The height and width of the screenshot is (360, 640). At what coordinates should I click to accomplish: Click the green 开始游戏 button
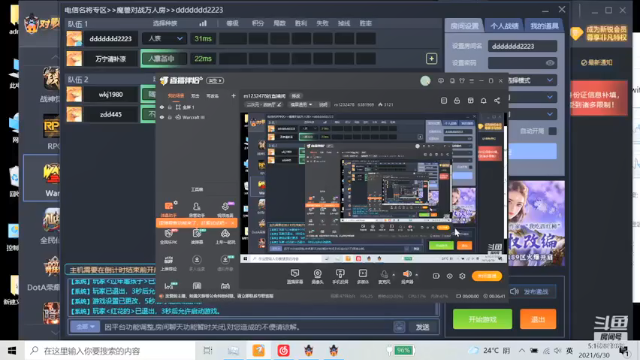tap(482, 319)
